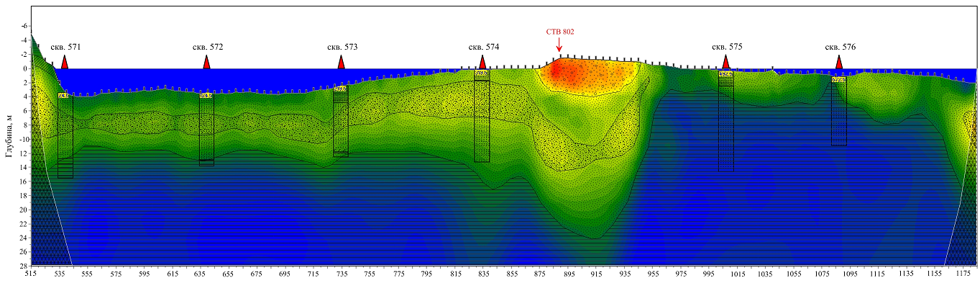Click the red-orange anomaly under СТВ 802
The height and width of the screenshot is (283, 980).
[x=586, y=76]
